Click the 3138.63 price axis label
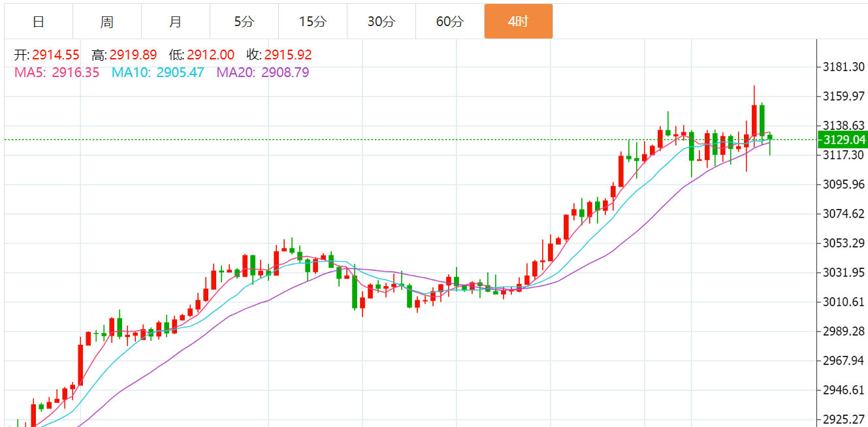The width and height of the screenshot is (868, 427). tap(844, 125)
